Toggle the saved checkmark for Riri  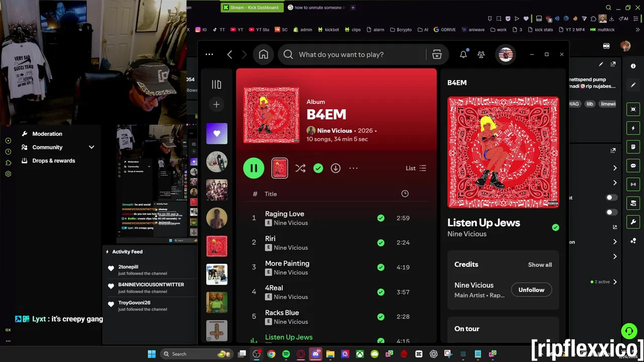pyautogui.click(x=381, y=243)
